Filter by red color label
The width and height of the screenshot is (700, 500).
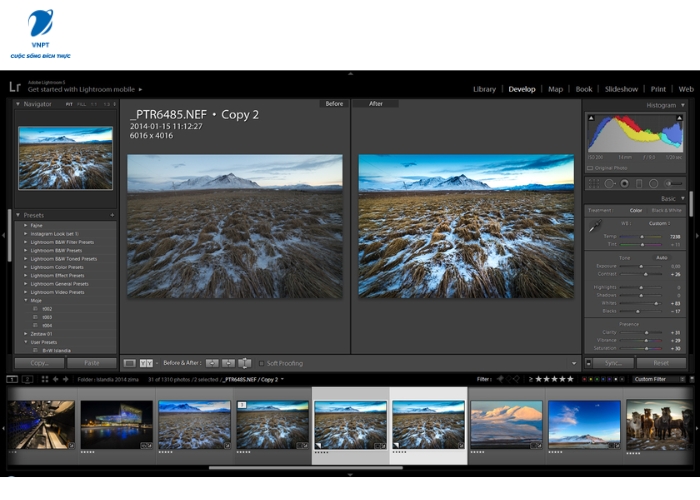(x=584, y=379)
